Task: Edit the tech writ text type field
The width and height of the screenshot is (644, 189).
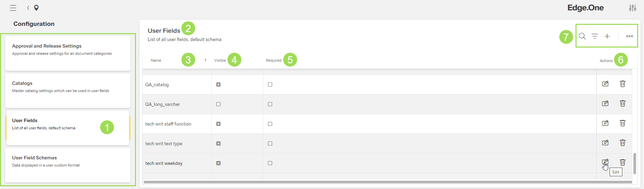Action: [x=605, y=143]
